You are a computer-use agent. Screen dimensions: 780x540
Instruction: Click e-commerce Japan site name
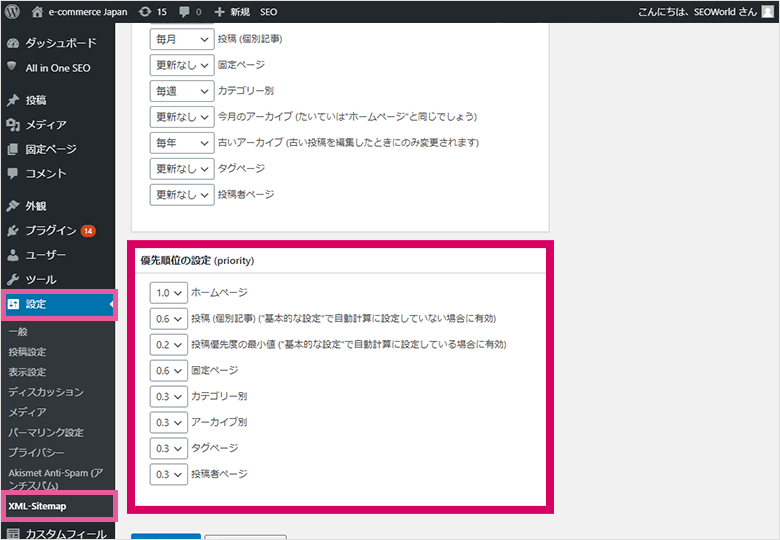click(88, 12)
